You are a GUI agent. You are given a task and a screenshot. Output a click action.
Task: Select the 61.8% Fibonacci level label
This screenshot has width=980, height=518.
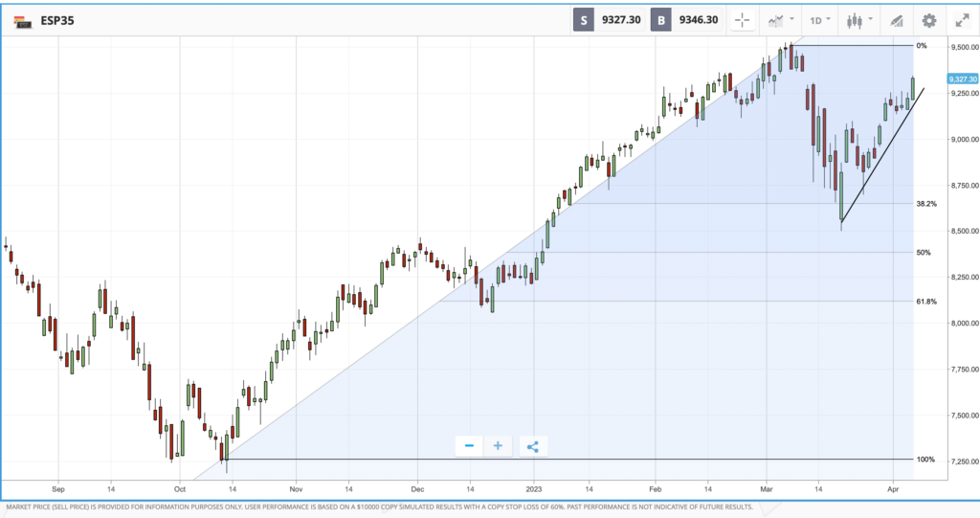925,302
